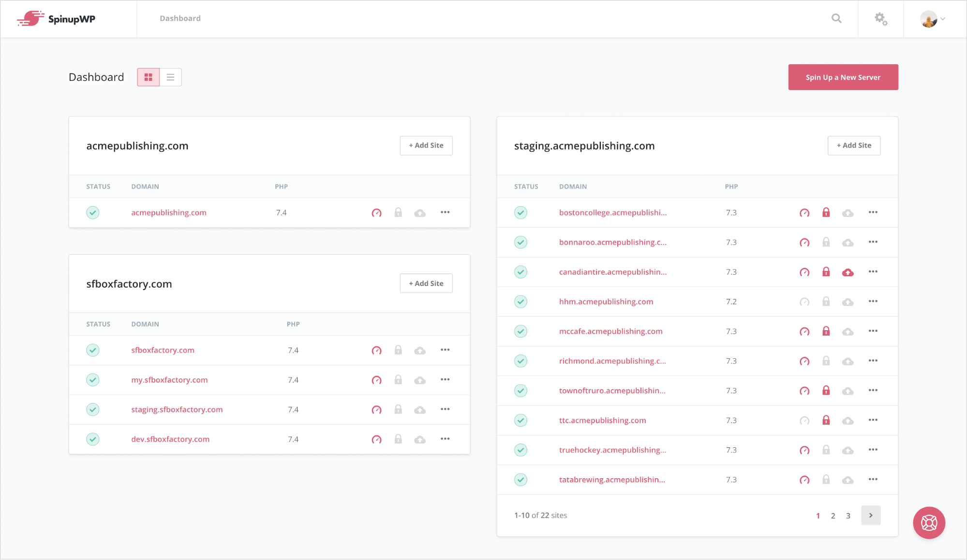Toggle list view layout on dashboard
The height and width of the screenshot is (560, 967).
tap(170, 77)
